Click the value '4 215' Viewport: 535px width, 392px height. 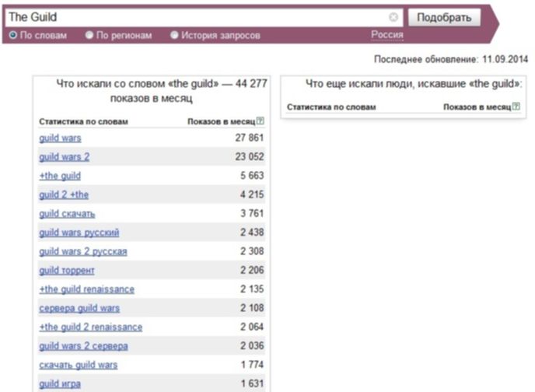point(252,194)
